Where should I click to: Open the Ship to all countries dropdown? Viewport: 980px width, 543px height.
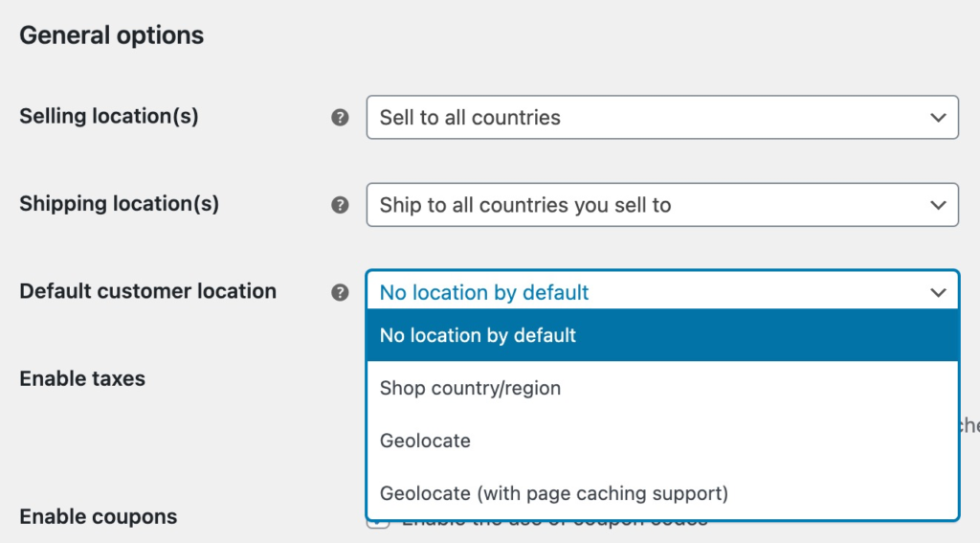(662, 205)
